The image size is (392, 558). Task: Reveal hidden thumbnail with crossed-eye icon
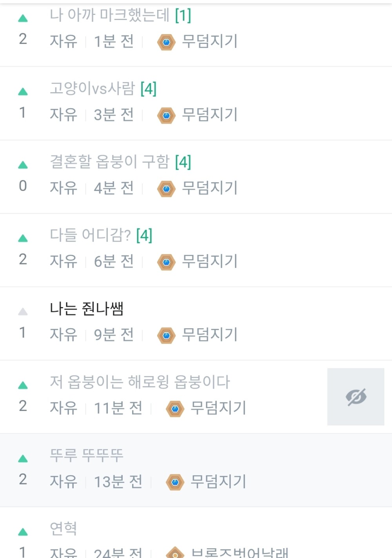point(356,396)
